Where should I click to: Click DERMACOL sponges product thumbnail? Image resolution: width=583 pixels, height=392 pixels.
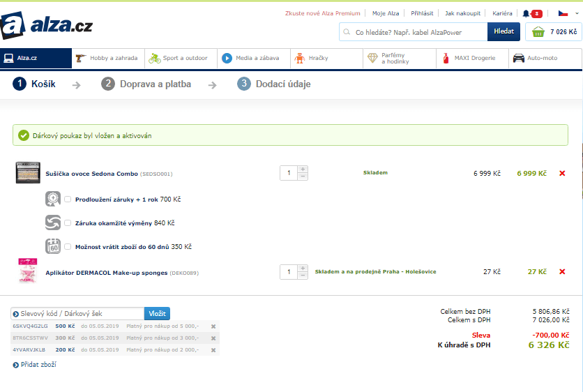[28, 271]
